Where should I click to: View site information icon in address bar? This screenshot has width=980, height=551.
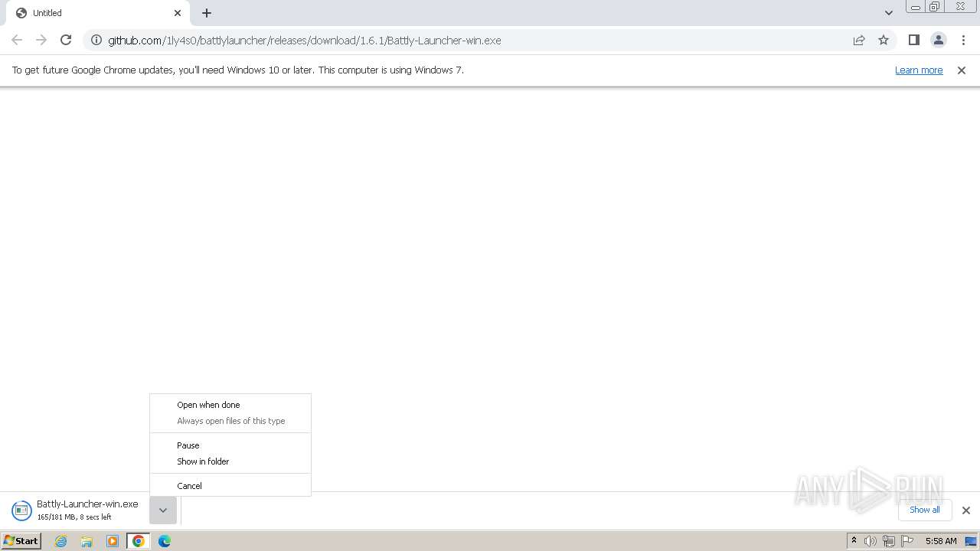point(96,40)
